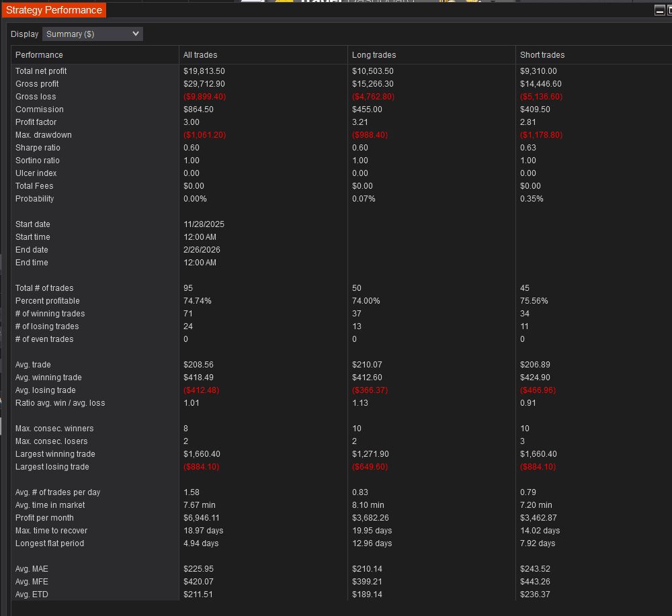Select the Profit per month row label
The height and width of the screenshot is (616, 672).
(44, 518)
